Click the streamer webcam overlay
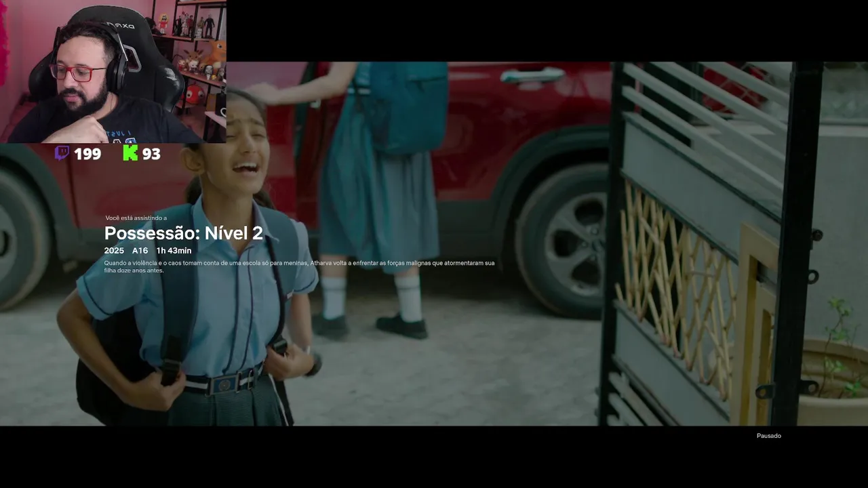Screen dimensions: 868x488 [x=113, y=71]
